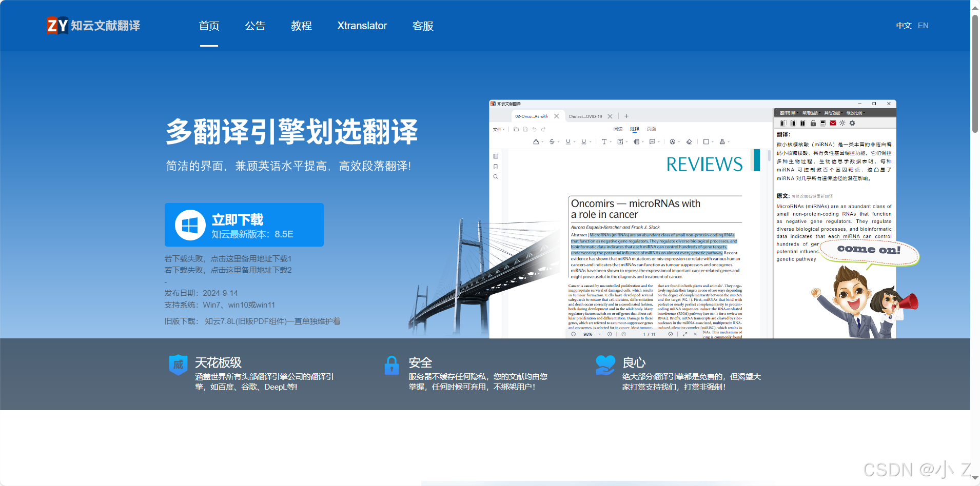Click the page vertical scrollbar thumb
This screenshot has height=486, width=980.
tap(975, 74)
